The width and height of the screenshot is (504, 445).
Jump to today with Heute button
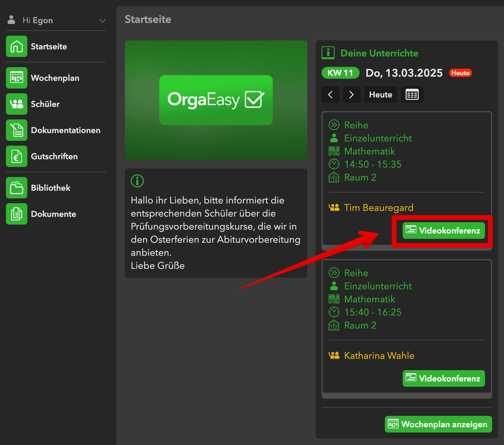click(380, 95)
